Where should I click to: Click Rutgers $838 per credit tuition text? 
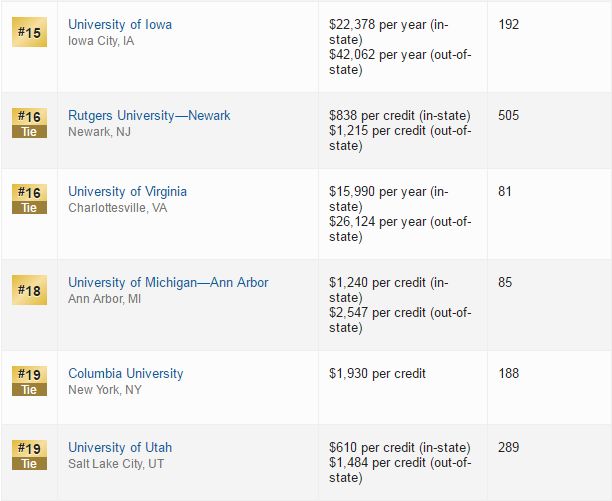[x=400, y=115]
